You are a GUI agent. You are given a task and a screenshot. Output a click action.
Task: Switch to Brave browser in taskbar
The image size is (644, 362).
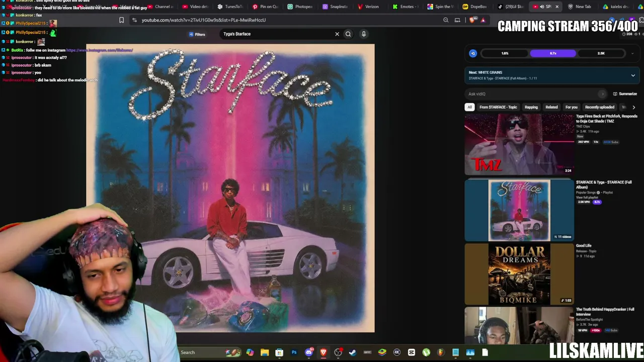(x=324, y=352)
